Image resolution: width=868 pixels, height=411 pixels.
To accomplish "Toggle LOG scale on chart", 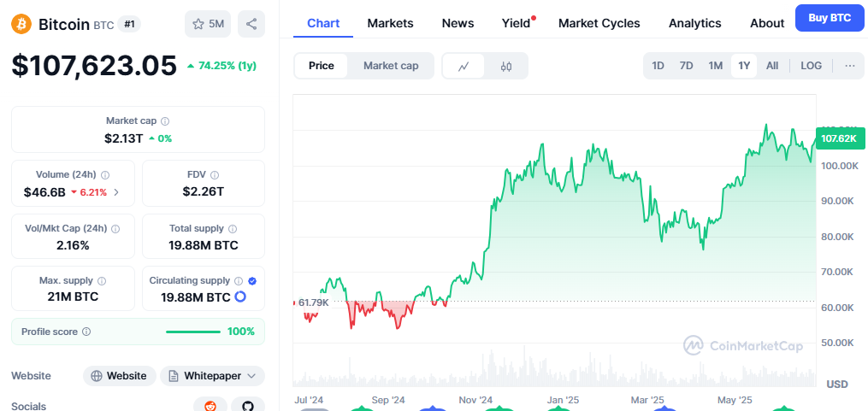I will coord(811,66).
